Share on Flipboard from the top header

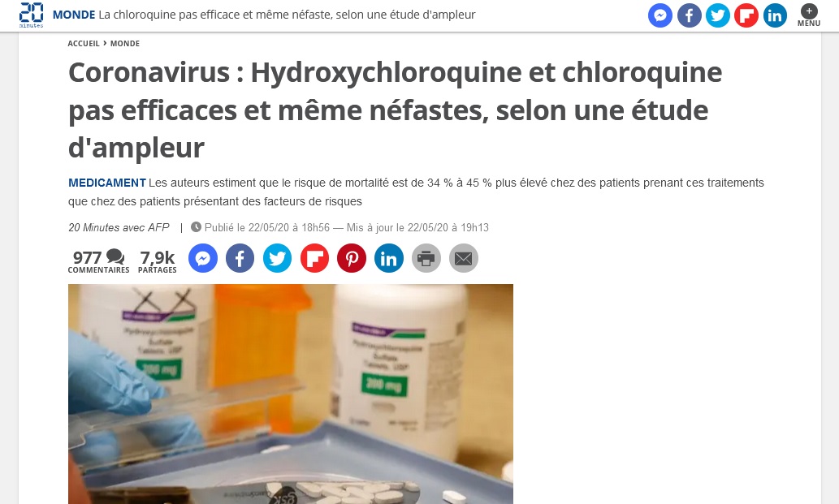746,15
